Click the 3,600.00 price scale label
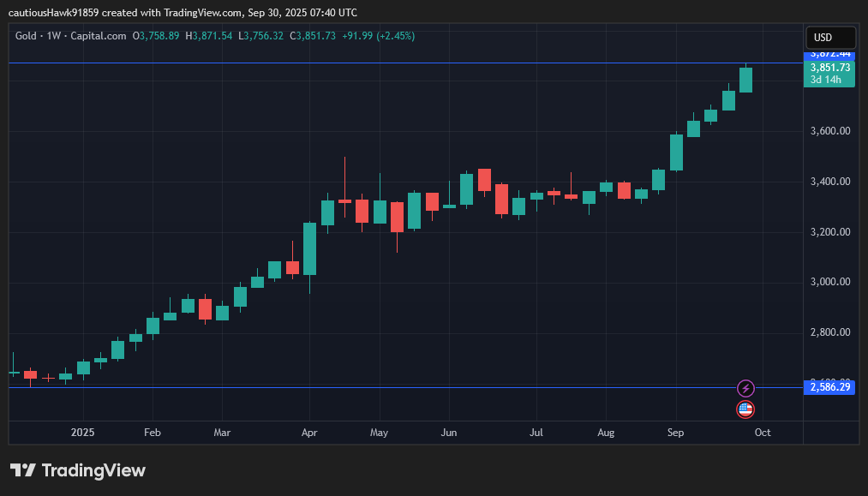 (830, 131)
